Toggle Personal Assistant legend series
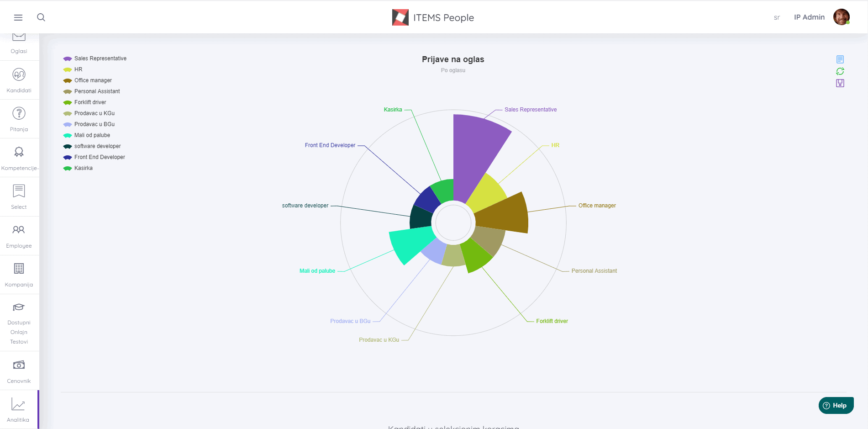868x429 pixels. 91,91
